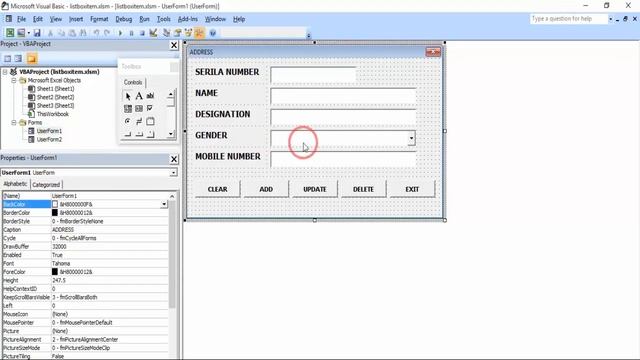Open dropdown next to help question box
Image resolution: width=640 pixels, height=360 pixels.
click(611, 19)
